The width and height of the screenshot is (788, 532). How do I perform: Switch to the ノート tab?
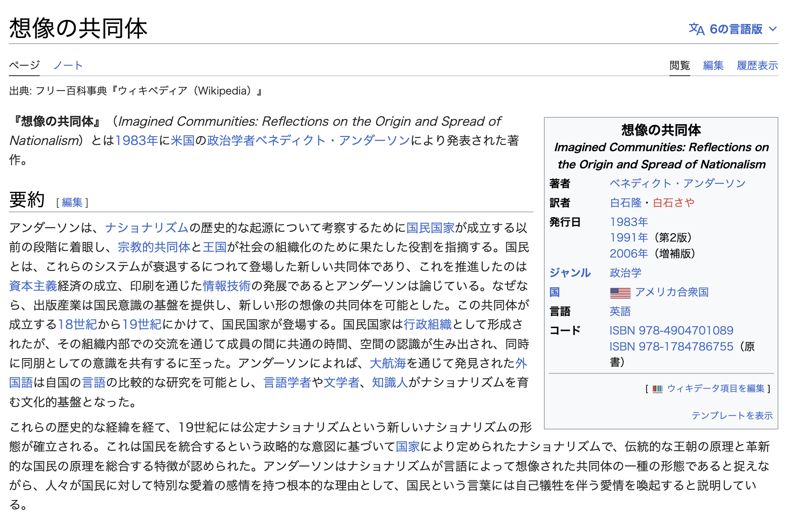68,65
